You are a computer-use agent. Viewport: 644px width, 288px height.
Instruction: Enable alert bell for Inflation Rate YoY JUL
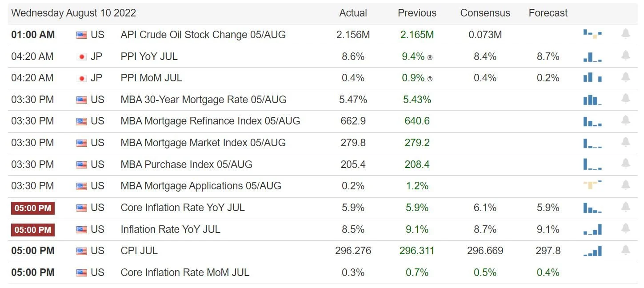[625, 228]
